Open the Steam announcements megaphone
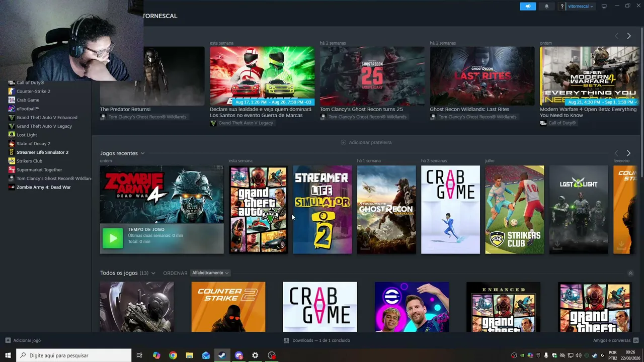Viewport: 644px width, 362px height. (x=528, y=7)
